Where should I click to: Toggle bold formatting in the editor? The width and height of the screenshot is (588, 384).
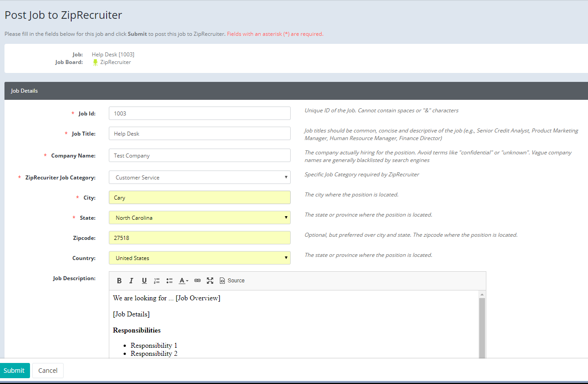pyautogui.click(x=119, y=281)
